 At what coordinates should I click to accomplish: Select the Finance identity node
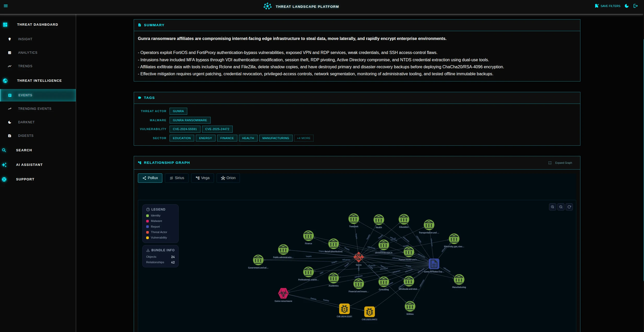coord(308,236)
